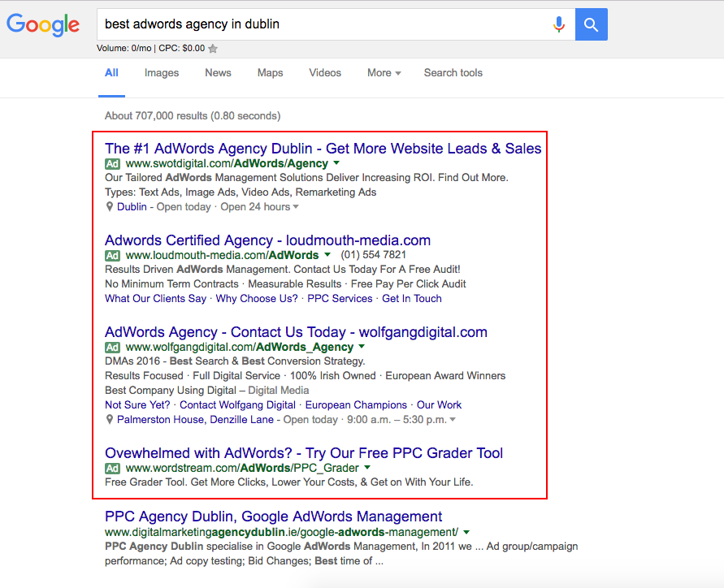Viewport: 724px width, 588px height.
Task: Click the map pin beside Palmerston House
Action: [x=110, y=420]
